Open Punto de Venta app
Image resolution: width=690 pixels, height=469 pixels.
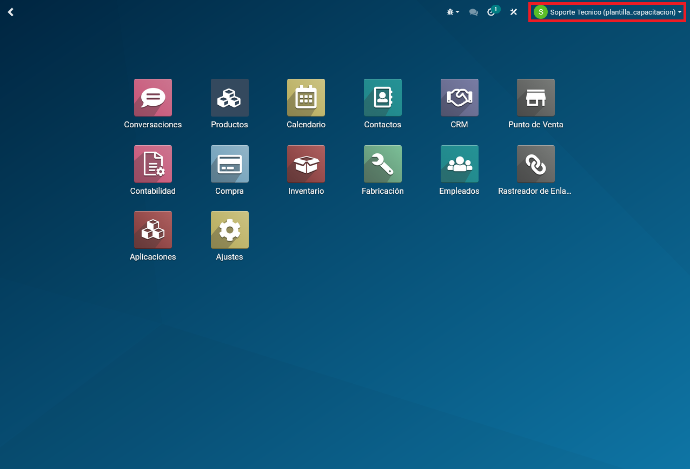click(536, 98)
